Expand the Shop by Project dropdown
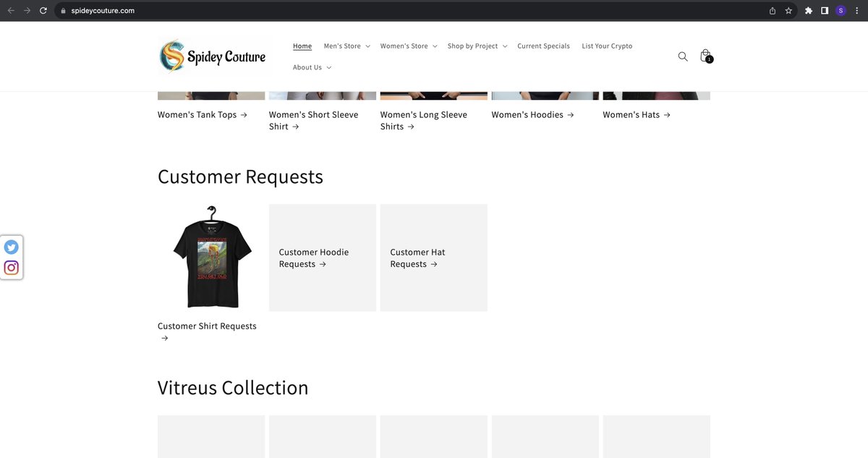The height and width of the screenshot is (458, 868). [x=477, y=46]
